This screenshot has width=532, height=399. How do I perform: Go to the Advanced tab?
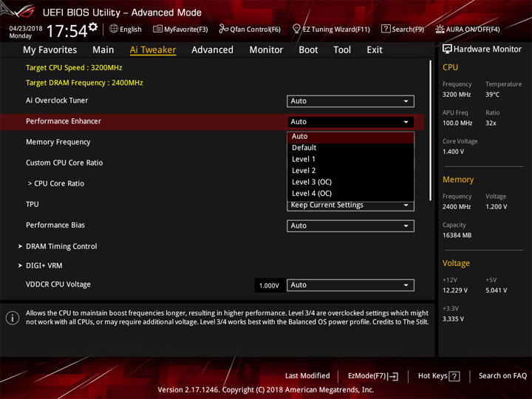[212, 50]
